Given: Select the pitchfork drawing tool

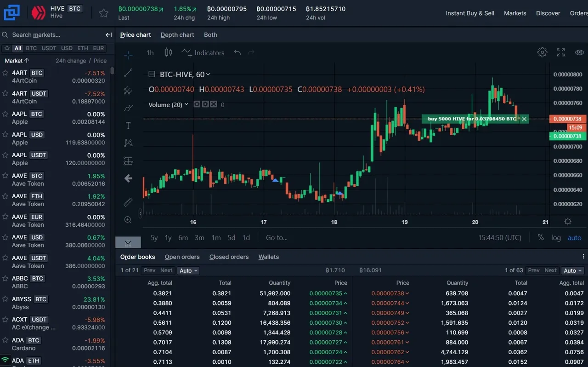Looking at the screenshot, I should coord(128,91).
